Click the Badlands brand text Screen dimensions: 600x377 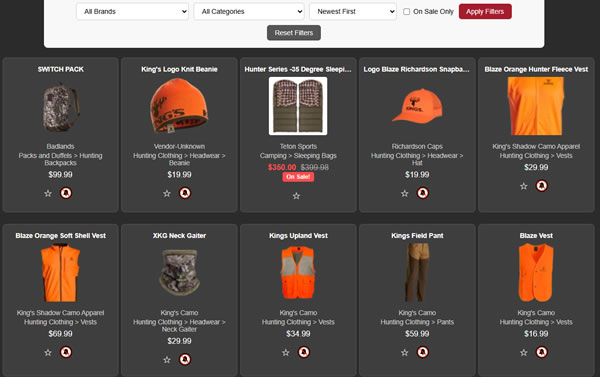(60, 147)
